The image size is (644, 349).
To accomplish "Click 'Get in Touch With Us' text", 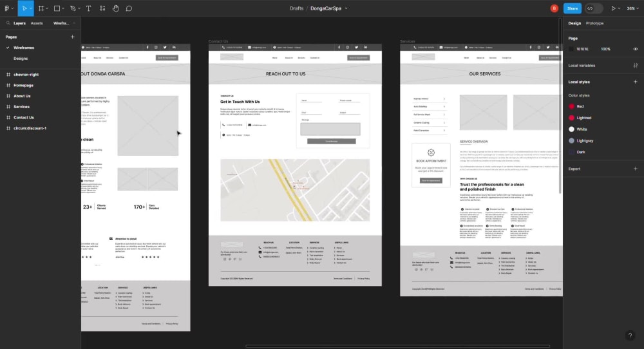I will click(x=240, y=102).
